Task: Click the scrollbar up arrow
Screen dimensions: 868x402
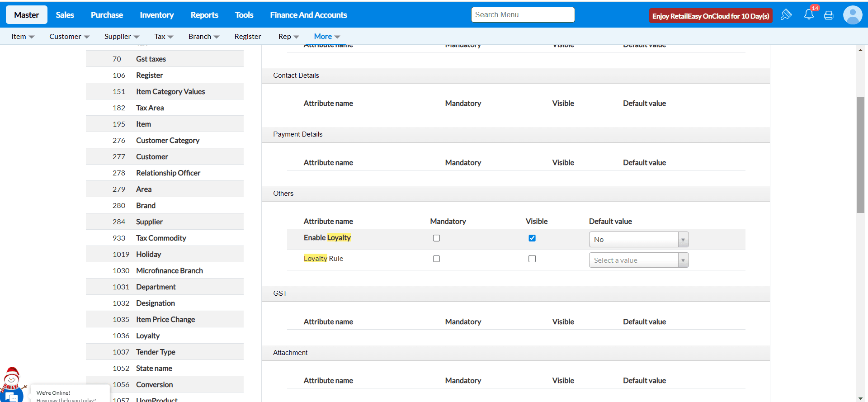Action: (860, 50)
